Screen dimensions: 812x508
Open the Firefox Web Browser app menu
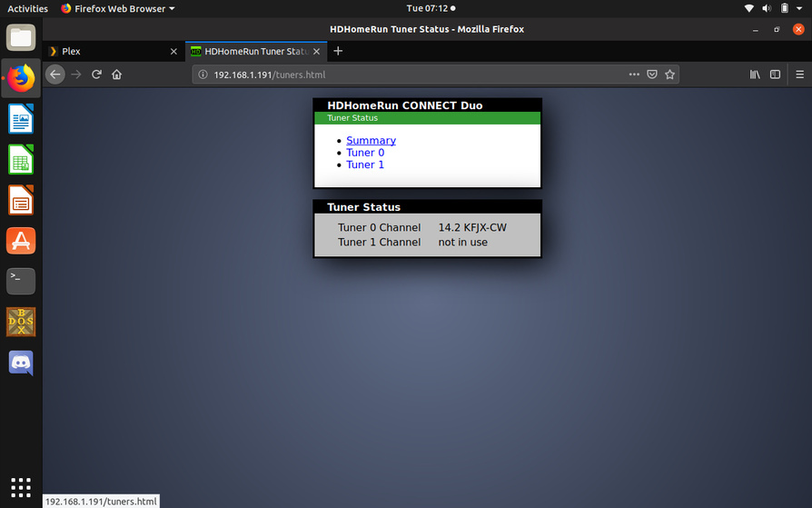pos(118,8)
